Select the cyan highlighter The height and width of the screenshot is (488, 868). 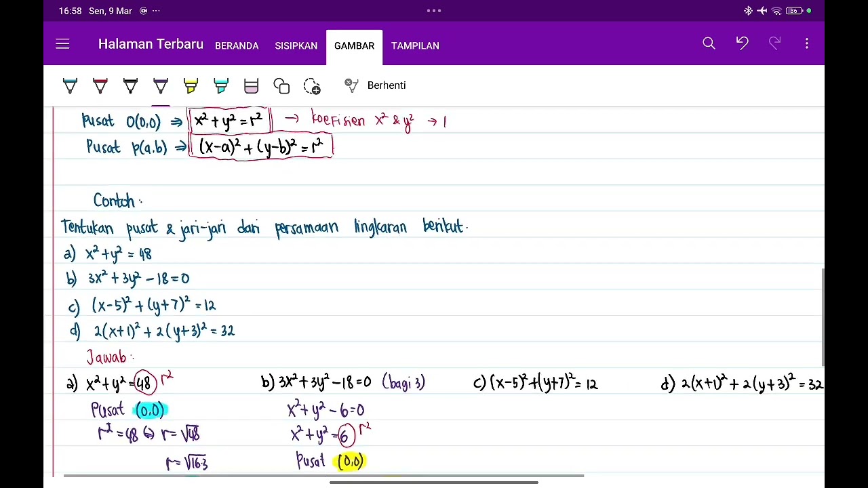pos(221,85)
